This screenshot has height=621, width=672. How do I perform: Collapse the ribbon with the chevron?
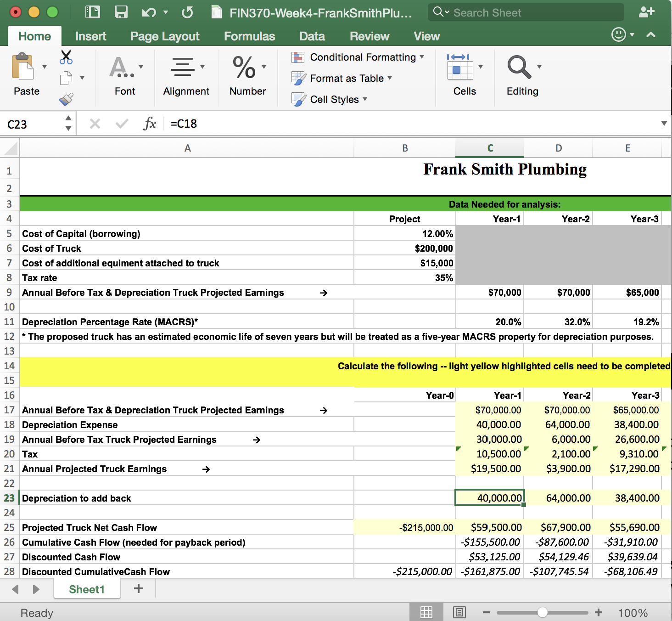click(651, 34)
